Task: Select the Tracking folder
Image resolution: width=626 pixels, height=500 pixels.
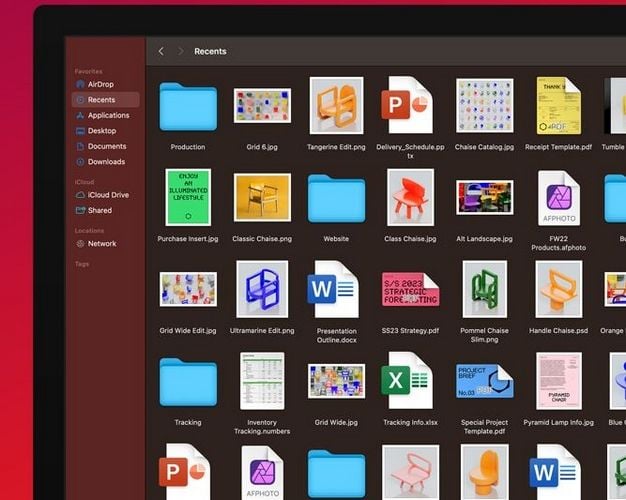Action: pos(188,381)
